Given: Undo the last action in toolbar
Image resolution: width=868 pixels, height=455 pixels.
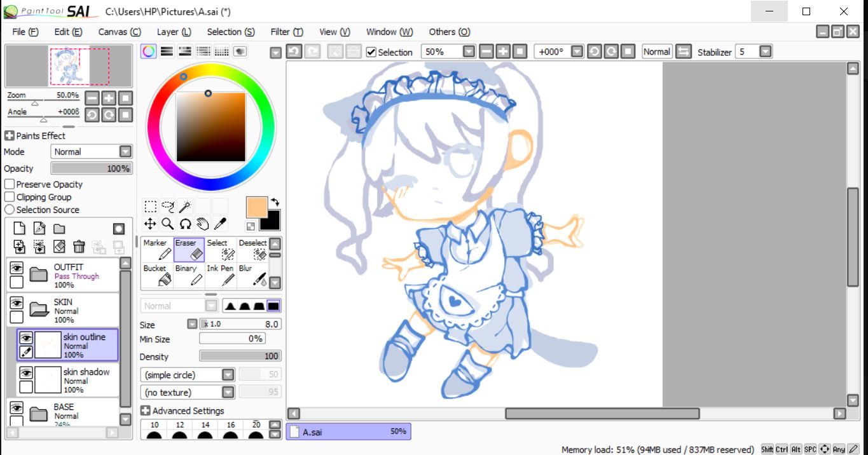Looking at the screenshot, I should pyautogui.click(x=294, y=51).
